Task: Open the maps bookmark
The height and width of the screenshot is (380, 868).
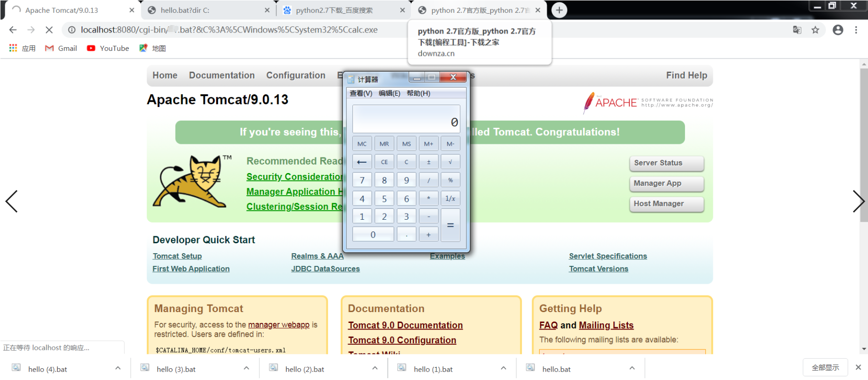Action: click(x=152, y=48)
